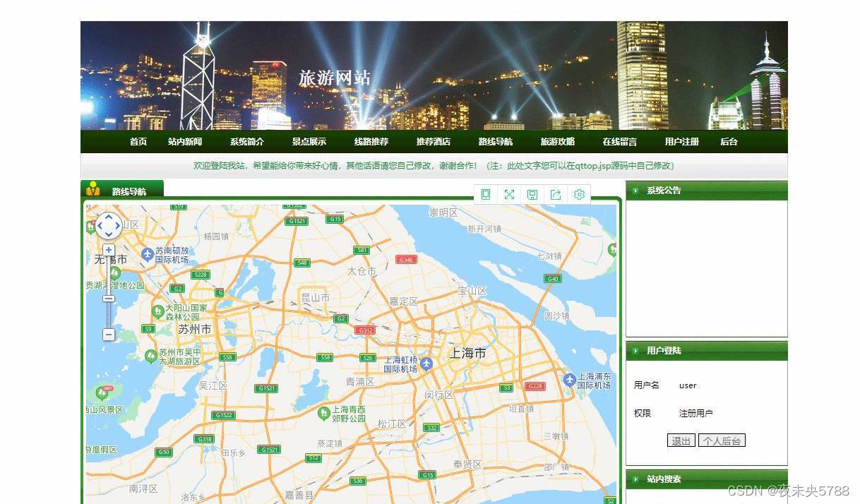Log out using the 退出 button

(x=680, y=440)
